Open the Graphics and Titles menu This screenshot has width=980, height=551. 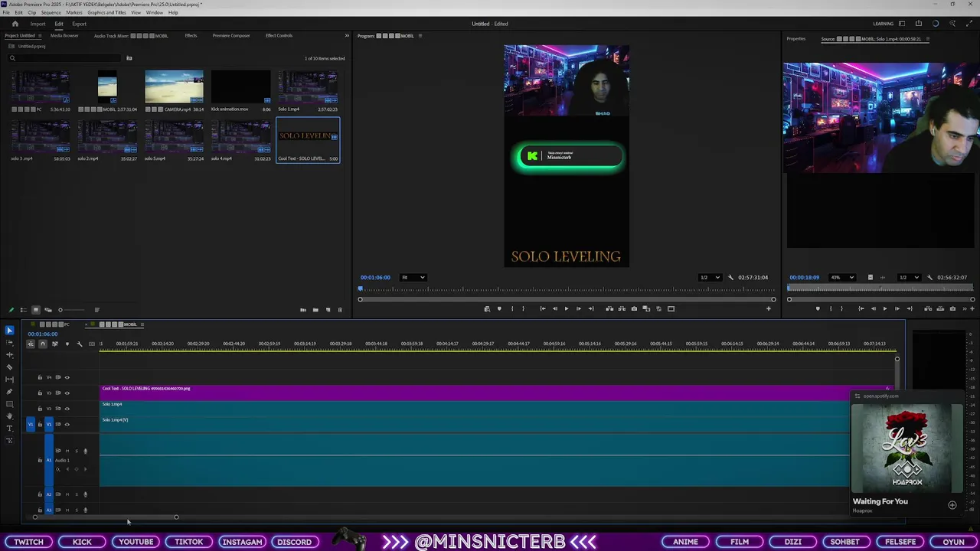[x=107, y=12]
